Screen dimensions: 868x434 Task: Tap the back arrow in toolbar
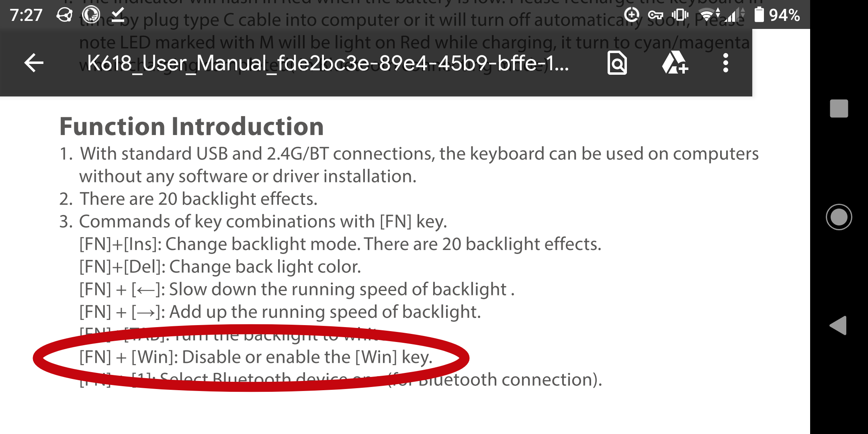(34, 63)
